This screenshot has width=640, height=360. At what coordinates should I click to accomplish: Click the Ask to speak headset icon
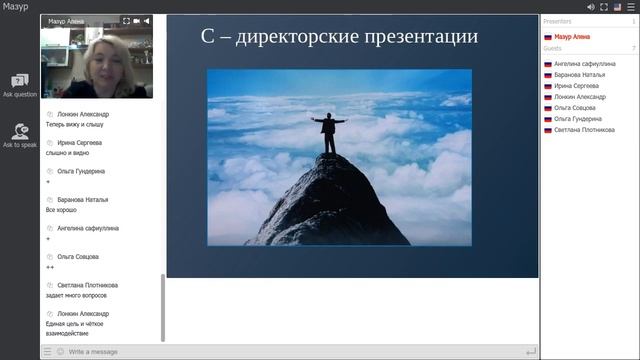[20, 131]
